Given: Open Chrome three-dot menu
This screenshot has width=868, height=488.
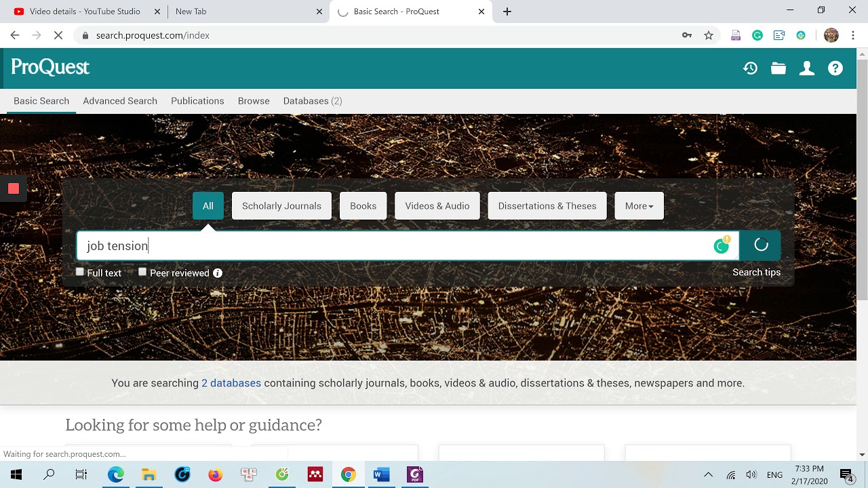Looking at the screenshot, I should pos(853,35).
